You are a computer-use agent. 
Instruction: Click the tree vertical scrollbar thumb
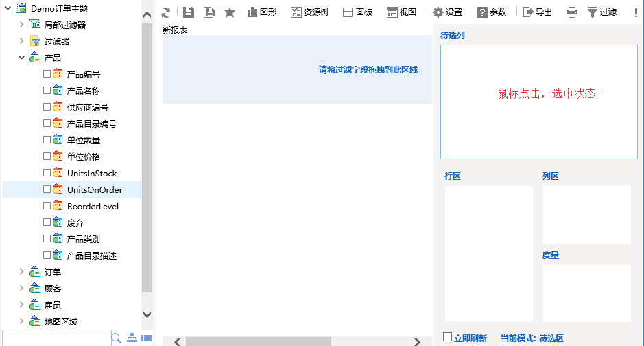pos(147,158)
